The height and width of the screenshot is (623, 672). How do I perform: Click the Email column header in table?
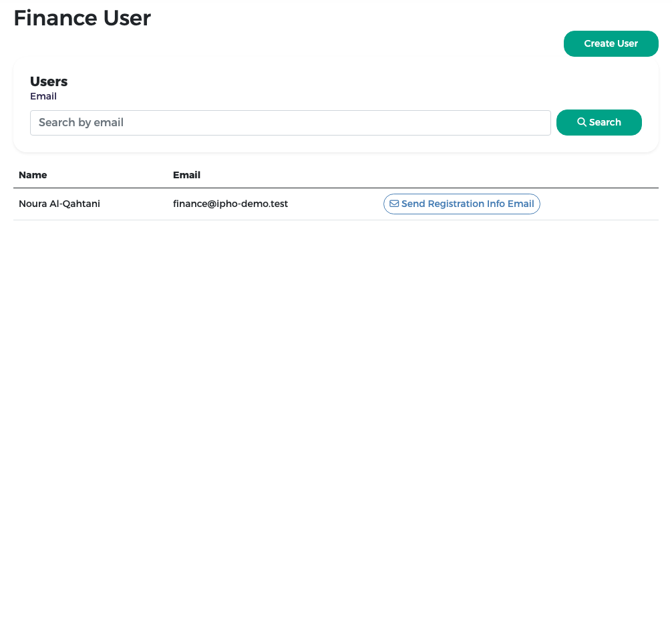pos(186,175)
